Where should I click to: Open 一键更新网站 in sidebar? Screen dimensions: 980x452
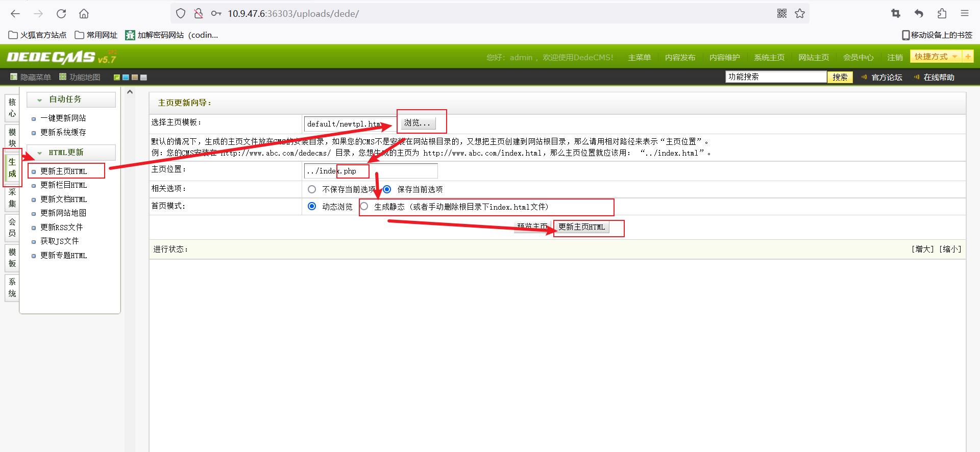tap(63, 118)
